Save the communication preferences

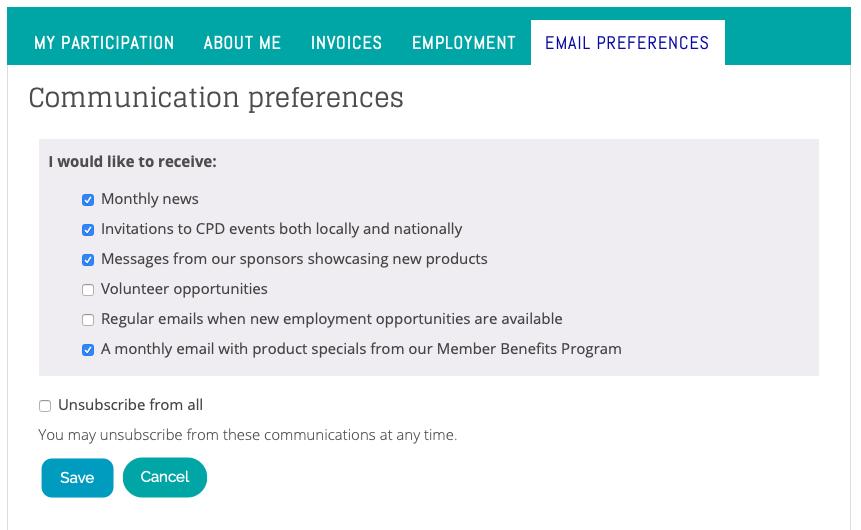point(77,478)
